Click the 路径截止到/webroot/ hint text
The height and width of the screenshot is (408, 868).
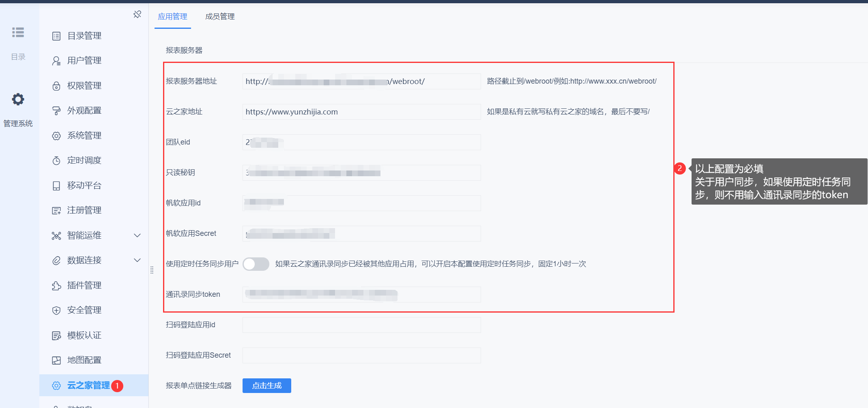[572, 81]
